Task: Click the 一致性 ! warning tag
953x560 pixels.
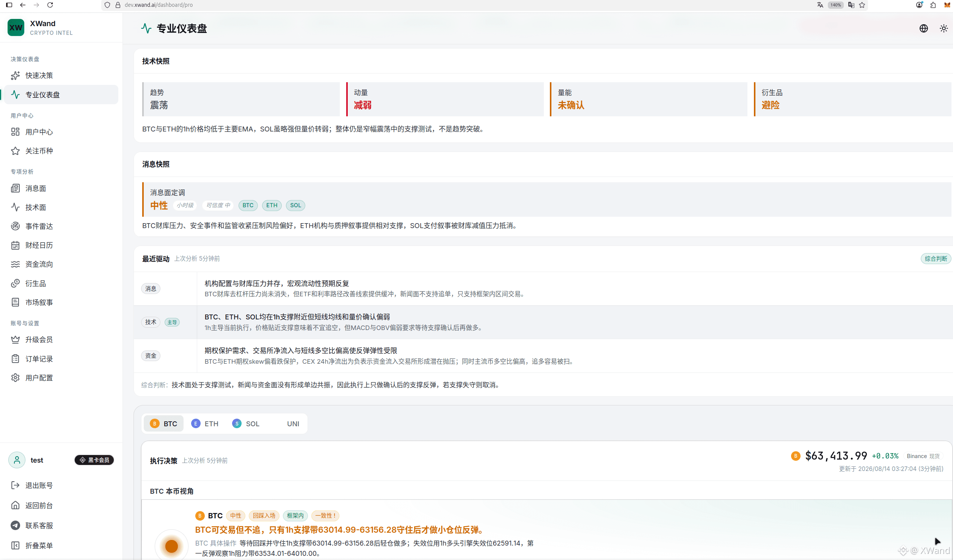Action: tap(325, 516)
